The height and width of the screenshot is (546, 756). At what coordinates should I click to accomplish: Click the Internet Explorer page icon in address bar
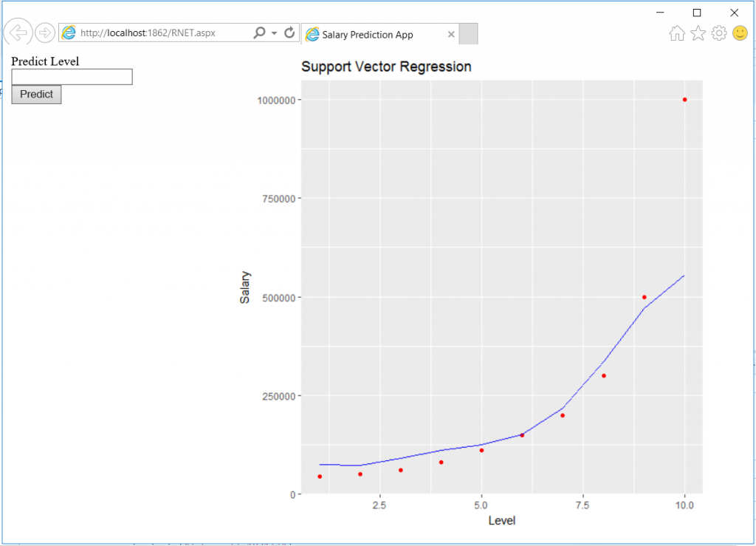tap(69, 33)
